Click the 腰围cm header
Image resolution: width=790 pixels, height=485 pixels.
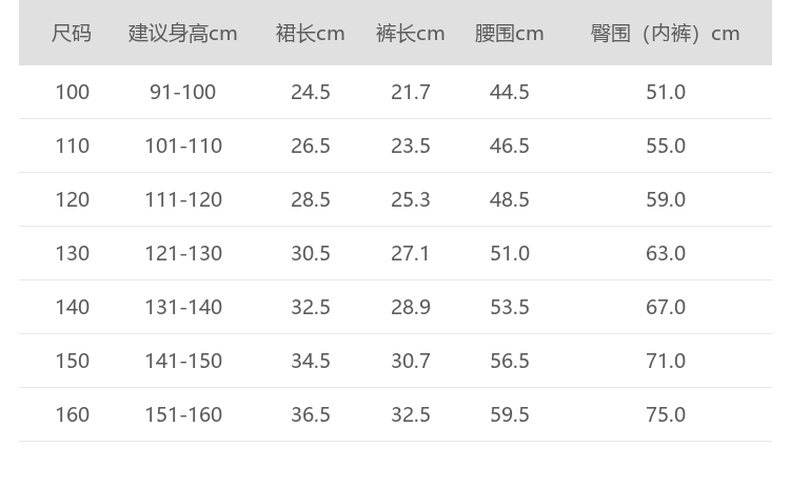pos(509,33)
